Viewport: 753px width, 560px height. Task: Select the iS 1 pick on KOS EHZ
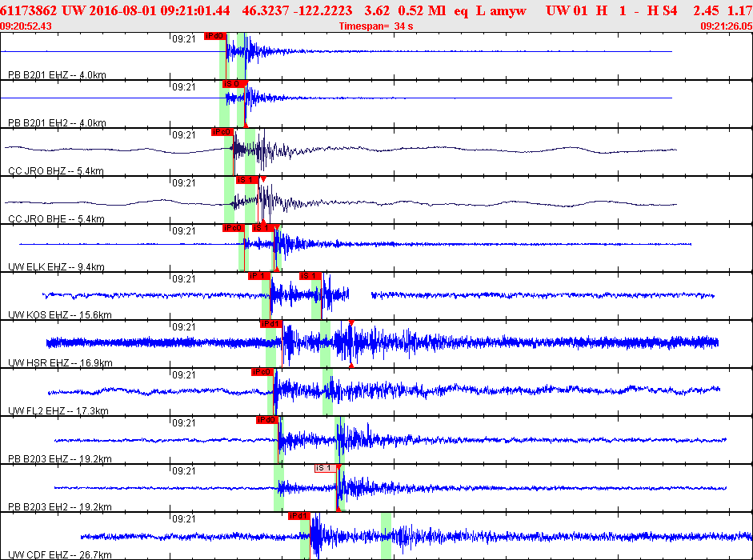coord(310,276)
